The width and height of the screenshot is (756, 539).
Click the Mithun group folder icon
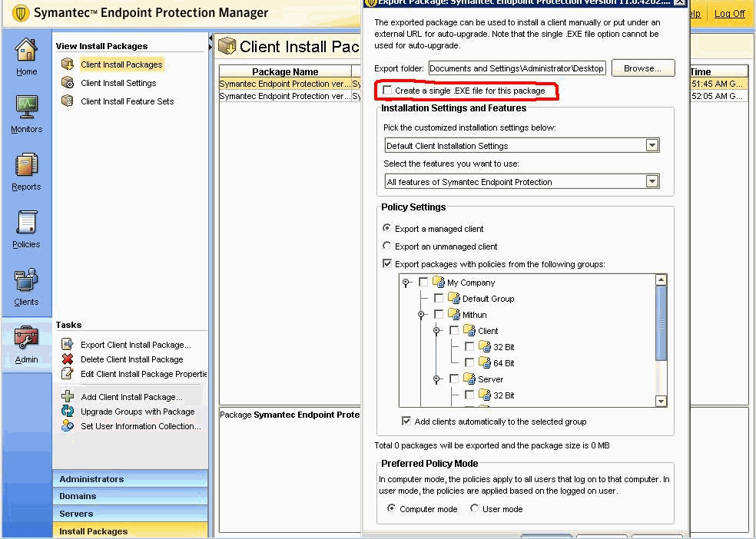pos(454,314)
